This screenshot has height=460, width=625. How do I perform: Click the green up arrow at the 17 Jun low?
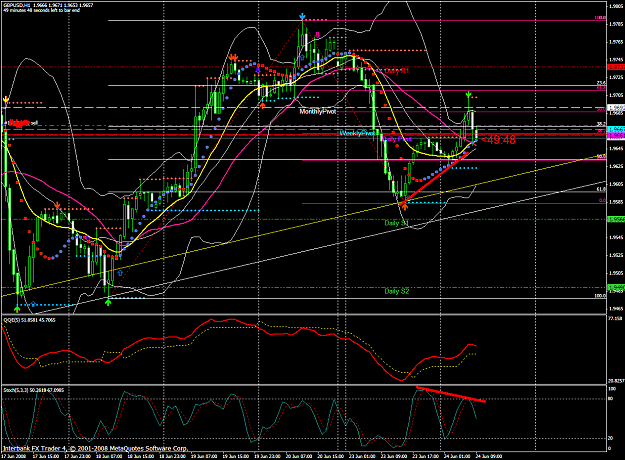point(17,309)
